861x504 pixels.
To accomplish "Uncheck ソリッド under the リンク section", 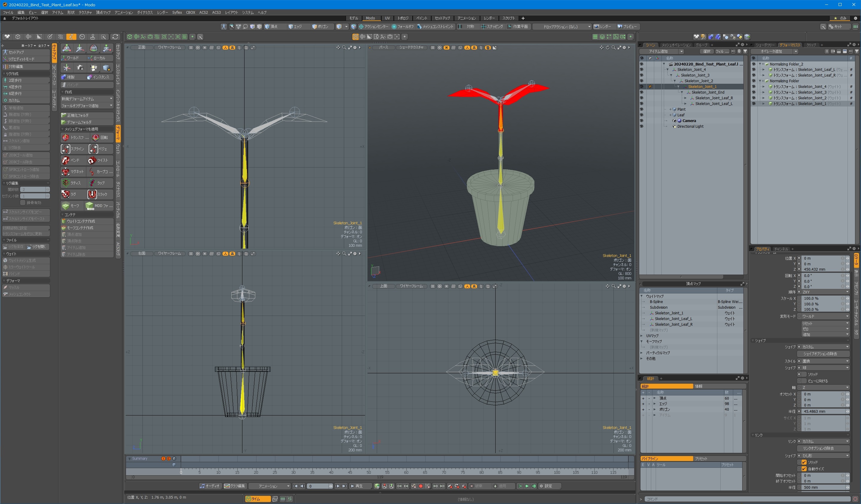I will (804, 462).
